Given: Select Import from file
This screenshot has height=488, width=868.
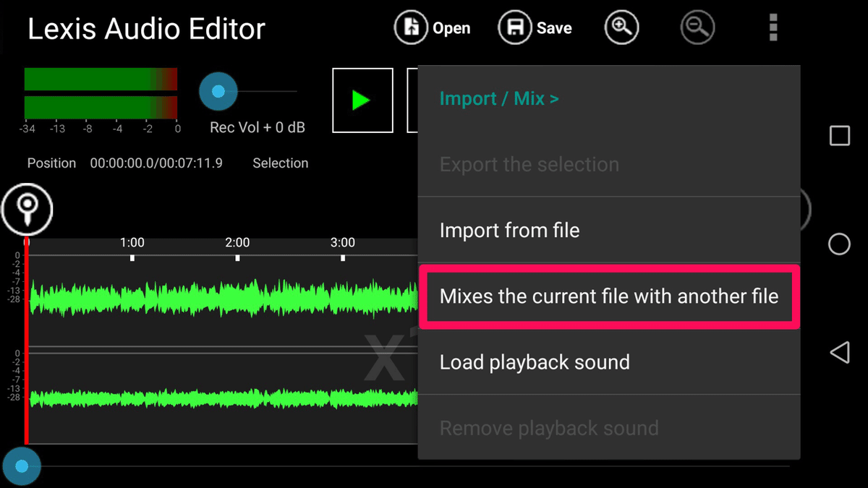Looking at the screenshot, I should 609,230.
